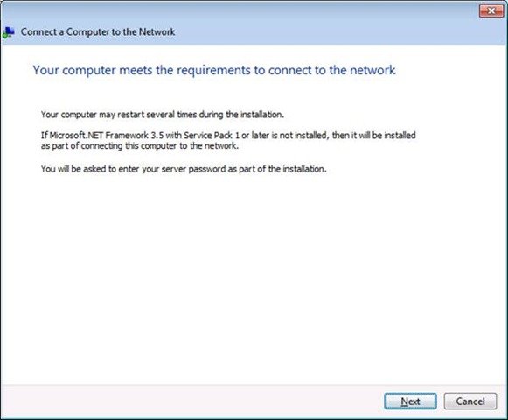Close the wizard with the red X
Screen dimensions: 508x420
[x=491, y=11]
